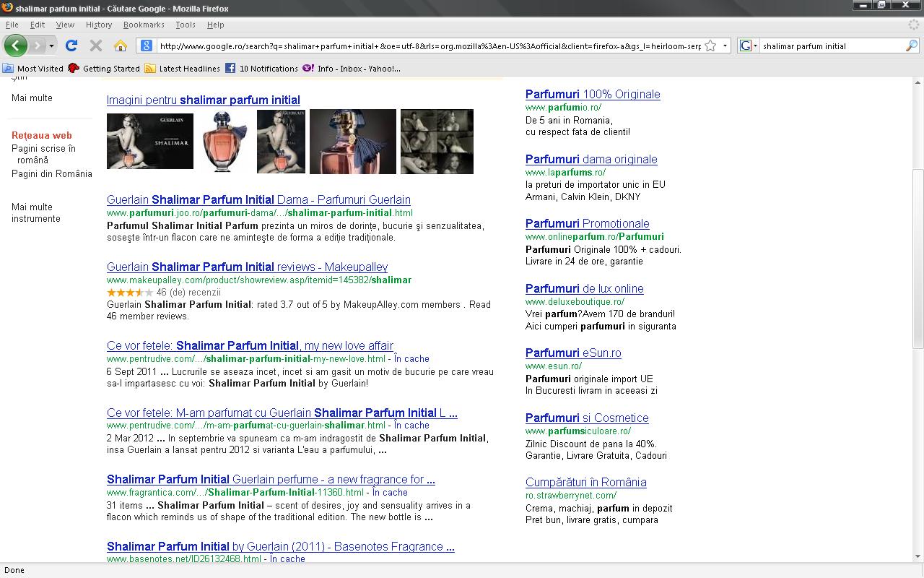Viewport: 924px width, 578px height.
Task: Filter by Pagini scrise în română
Action: coord(43,154)
